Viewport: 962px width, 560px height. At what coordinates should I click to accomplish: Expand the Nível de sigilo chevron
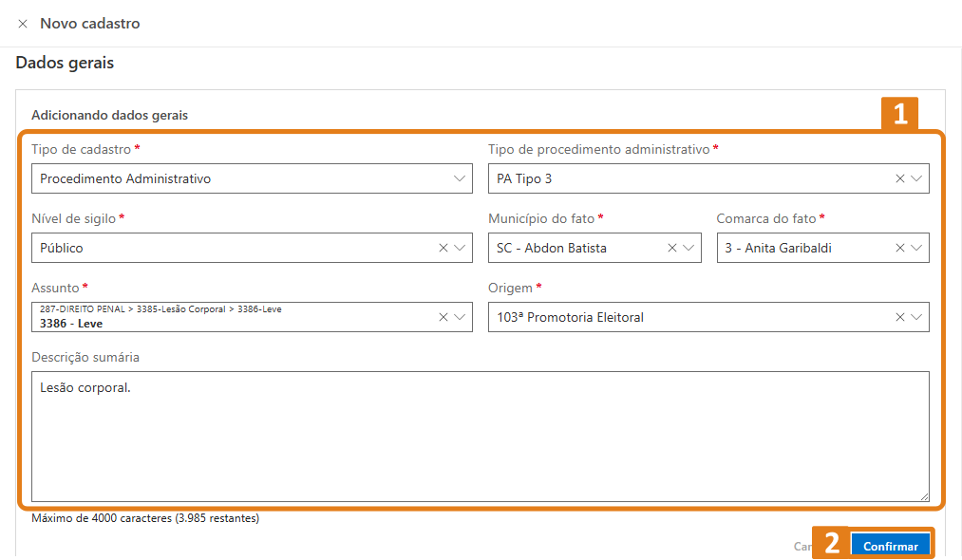[x=460, y=248]
